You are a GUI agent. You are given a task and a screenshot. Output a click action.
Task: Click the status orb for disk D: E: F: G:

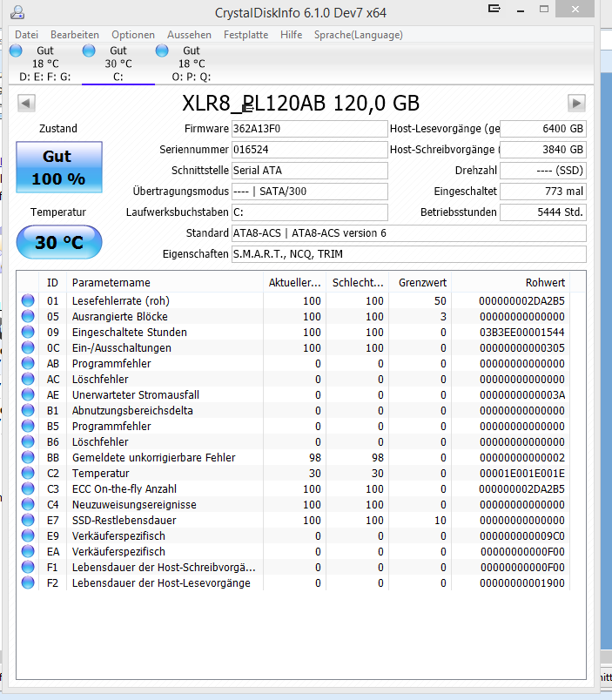[16, 50]
